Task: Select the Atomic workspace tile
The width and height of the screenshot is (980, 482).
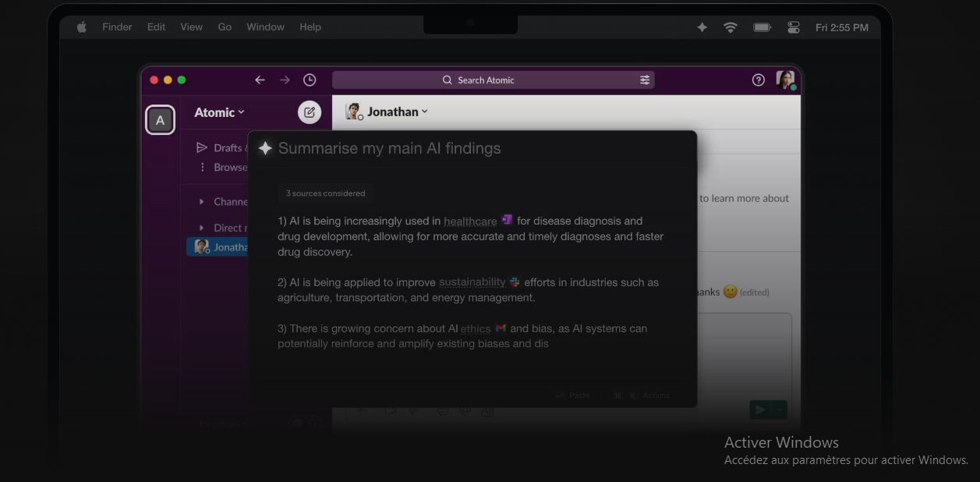Action: tap(161, 120)
